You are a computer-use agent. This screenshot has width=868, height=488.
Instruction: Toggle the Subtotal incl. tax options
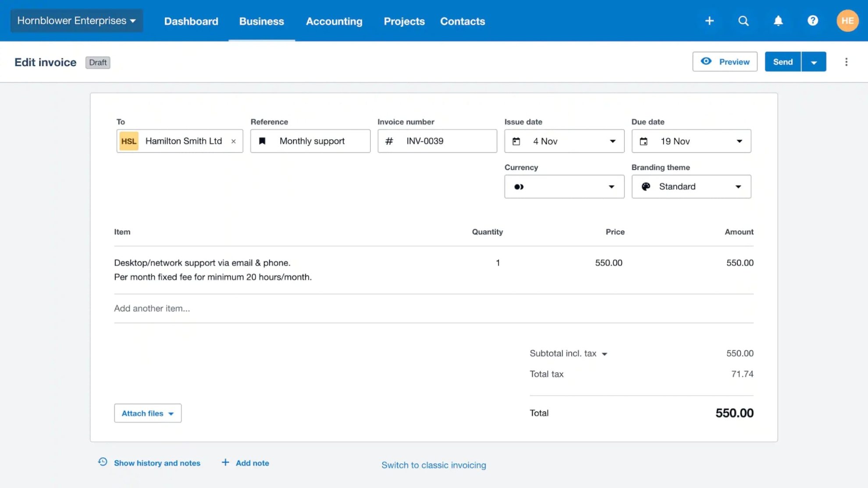point(605,354)
